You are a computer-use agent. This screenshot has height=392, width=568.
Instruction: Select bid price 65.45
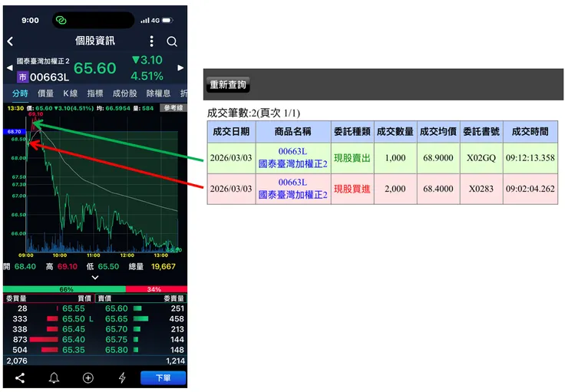(x=74, y=329)
